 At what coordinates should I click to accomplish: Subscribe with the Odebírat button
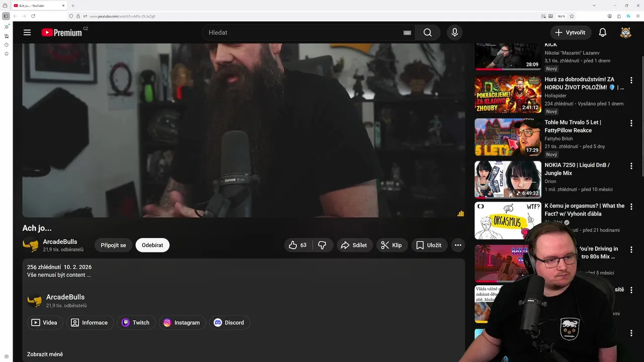[152, 245]
